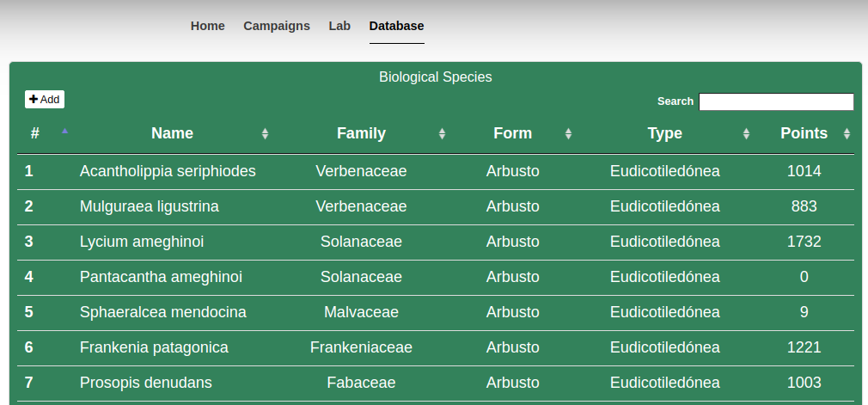
Task: Click the Form column sort arrows
Action: (568, 134)
